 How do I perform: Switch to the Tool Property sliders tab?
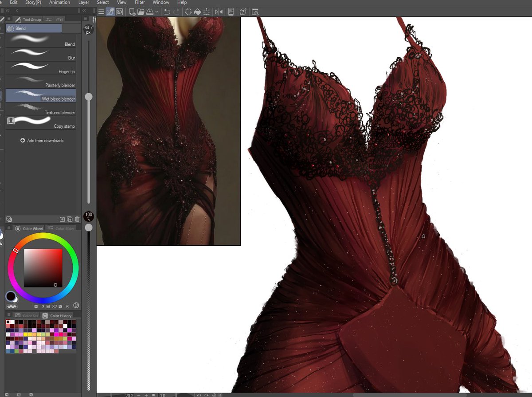[48, 19]
